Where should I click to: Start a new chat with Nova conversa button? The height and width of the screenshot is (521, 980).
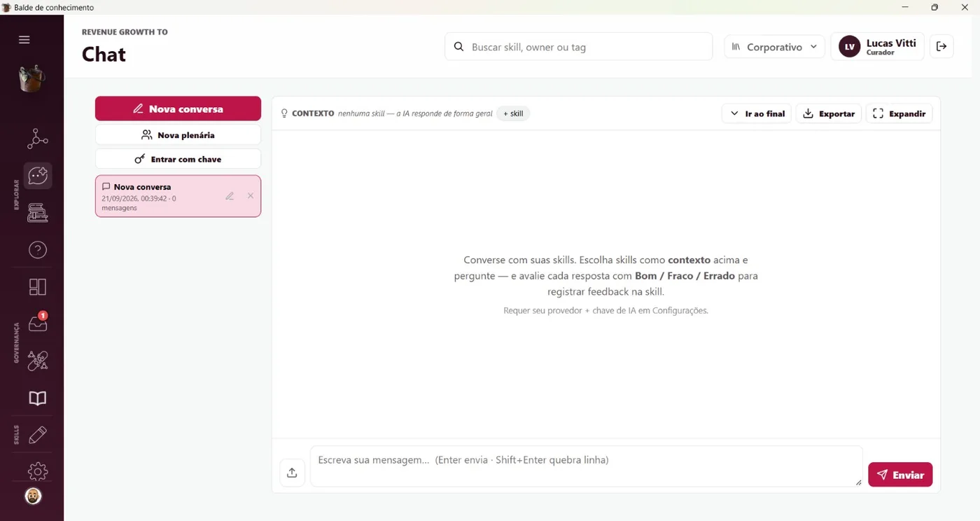coord(178,109)
